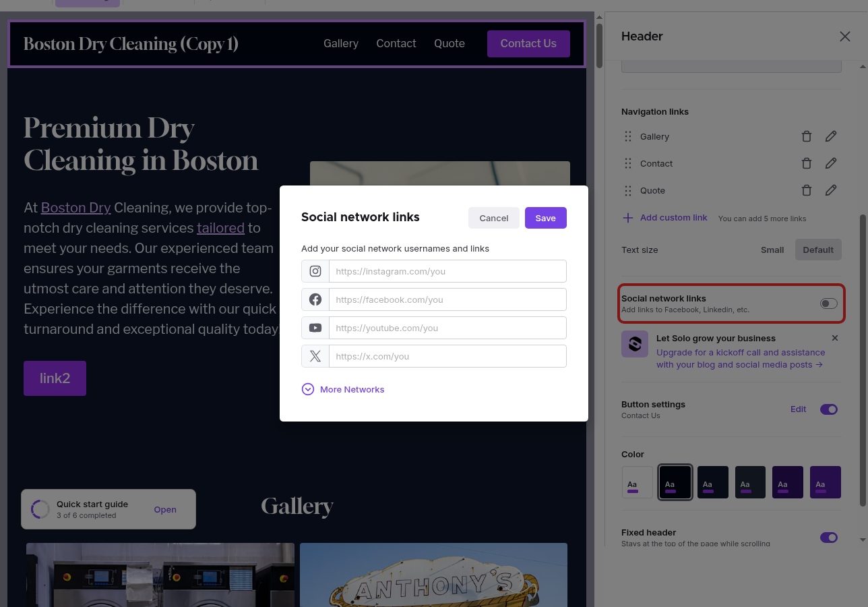Click the link2 button on the page
Screen dimensions: 868x607
(x=55, y=378)
